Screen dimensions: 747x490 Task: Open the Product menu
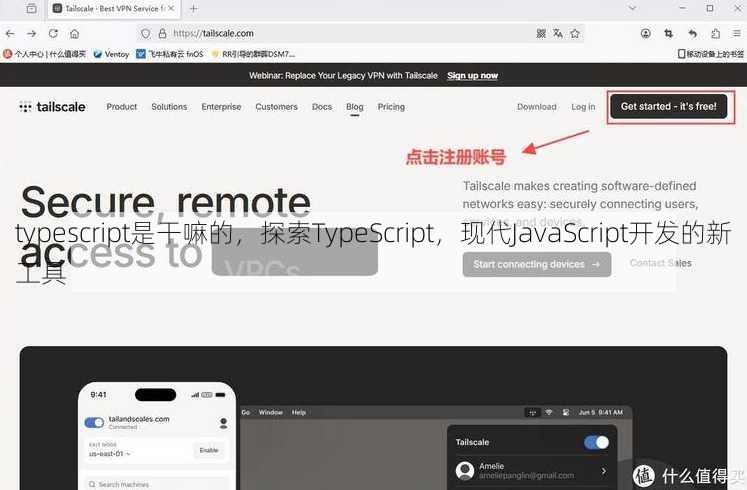tap(121, 107)
